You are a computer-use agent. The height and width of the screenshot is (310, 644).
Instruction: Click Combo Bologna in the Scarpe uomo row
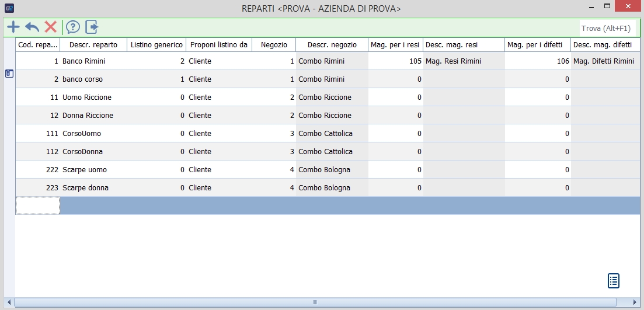click(x=332, y=169)
